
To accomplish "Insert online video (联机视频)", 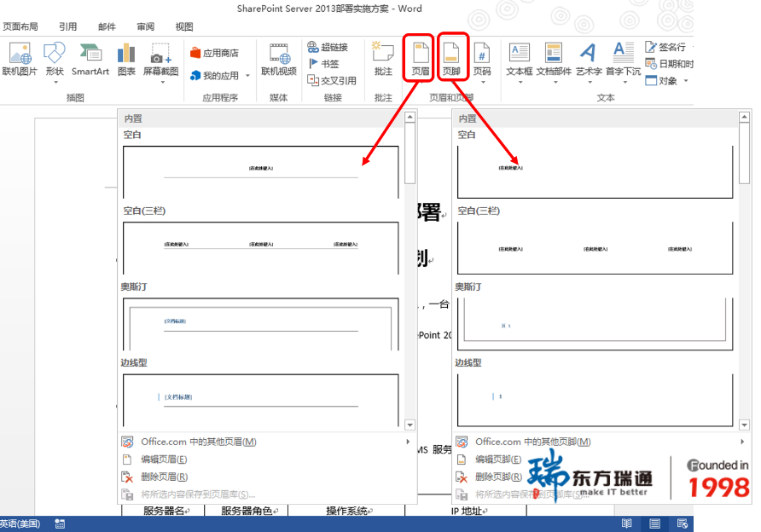I will 279,59.
